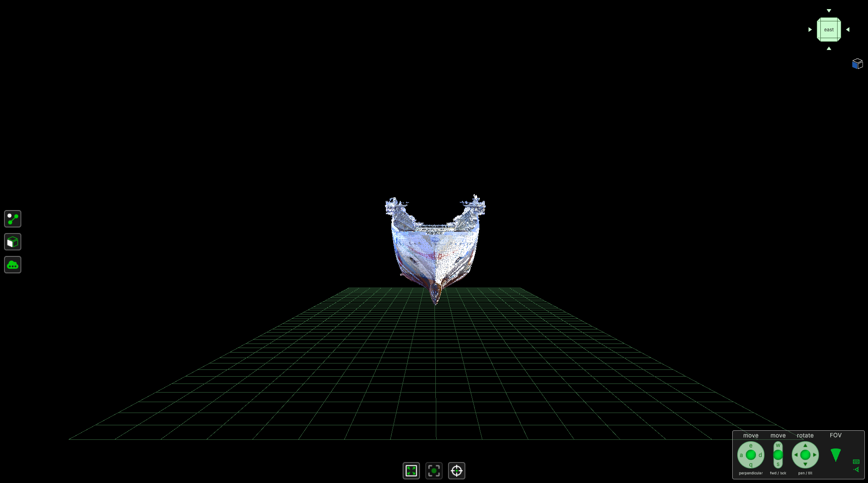Select the crosshair focus target icon
This screenshot has width=868, height=483.
point(457,471)
